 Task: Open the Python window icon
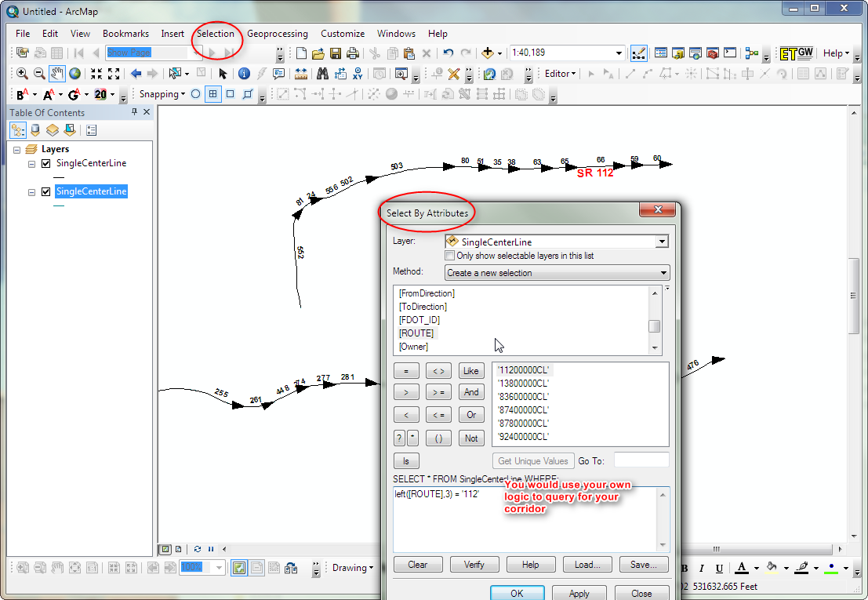pos(730,53)
